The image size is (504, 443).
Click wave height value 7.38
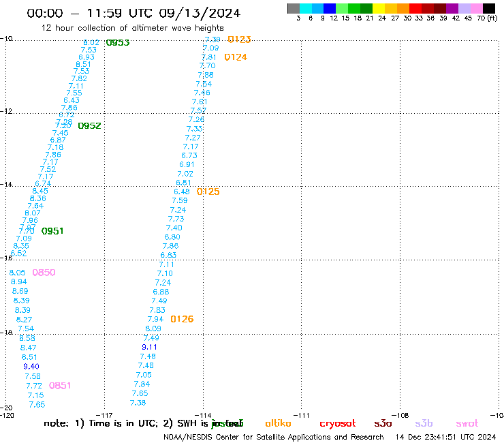(138, 403)
